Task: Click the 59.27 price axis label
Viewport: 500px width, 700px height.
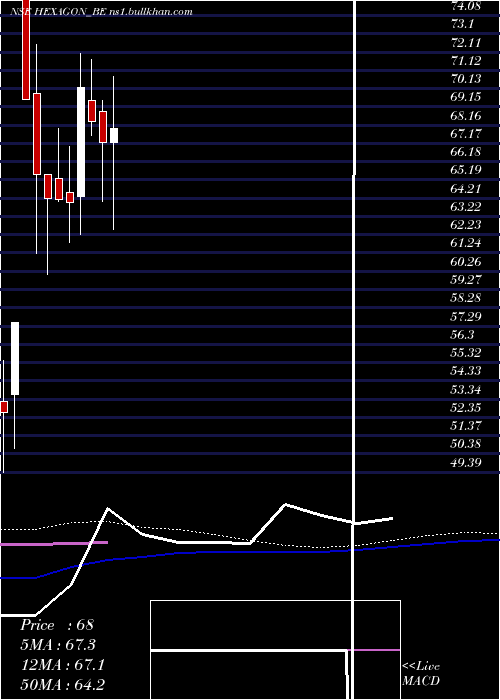Action: point(467,279)
